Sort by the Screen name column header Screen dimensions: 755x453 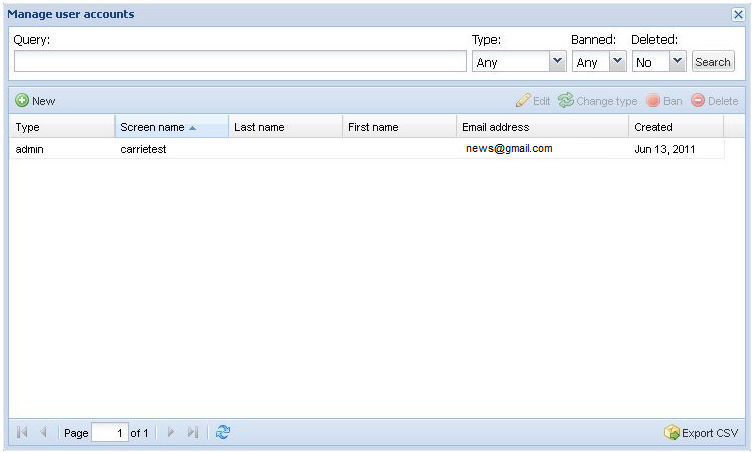tap(171, 127)
